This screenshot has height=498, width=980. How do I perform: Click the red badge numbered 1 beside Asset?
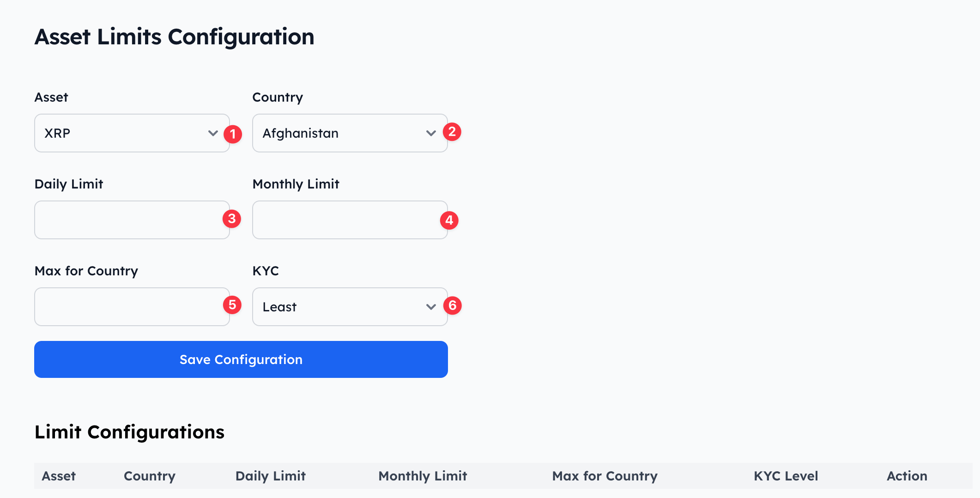[233, 133]
